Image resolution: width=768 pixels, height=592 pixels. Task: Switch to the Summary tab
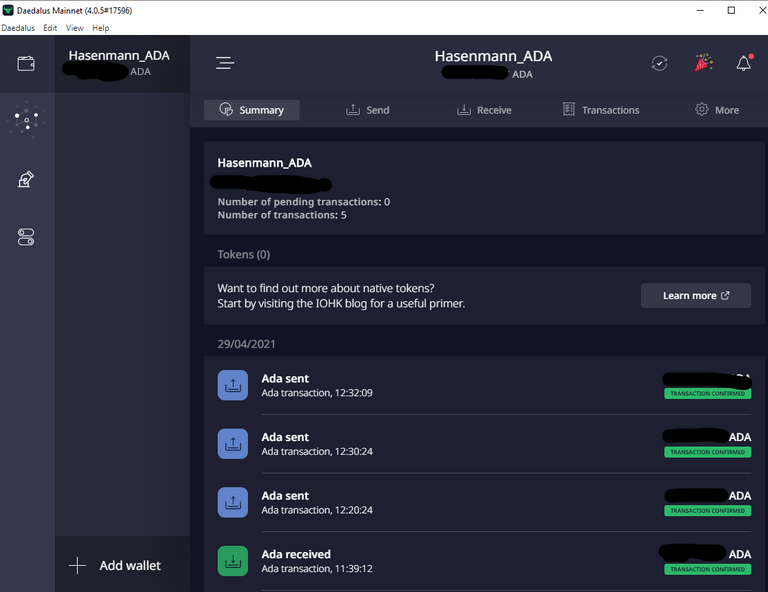[252, 110]
